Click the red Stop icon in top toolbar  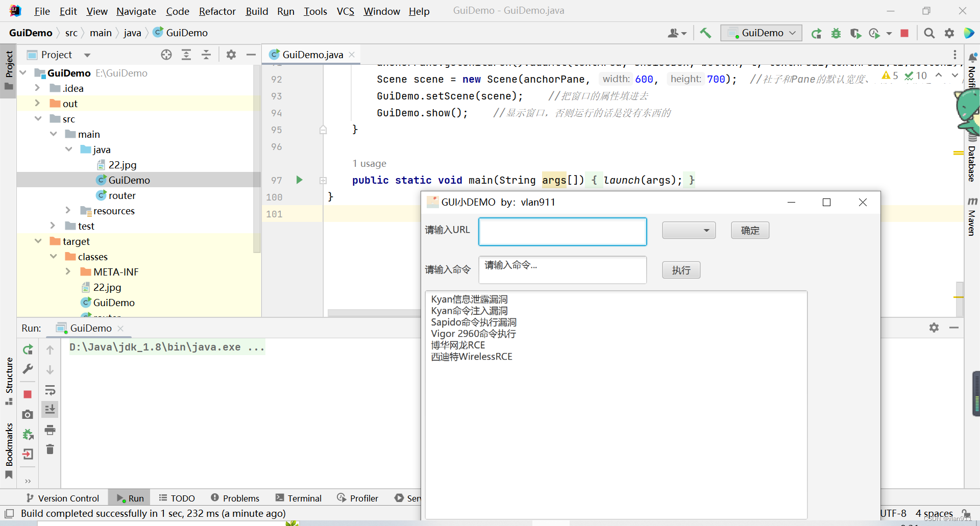click(x=904, y=33)
